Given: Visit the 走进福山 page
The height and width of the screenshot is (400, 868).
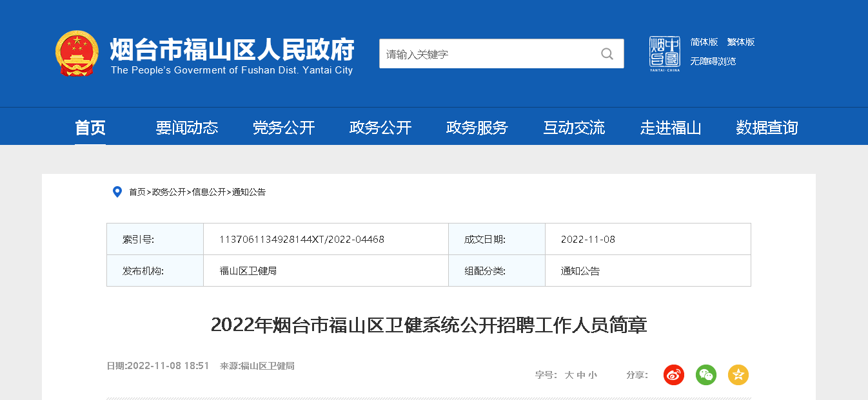Looking at the screenshot, I should click(x=671, y=128).
